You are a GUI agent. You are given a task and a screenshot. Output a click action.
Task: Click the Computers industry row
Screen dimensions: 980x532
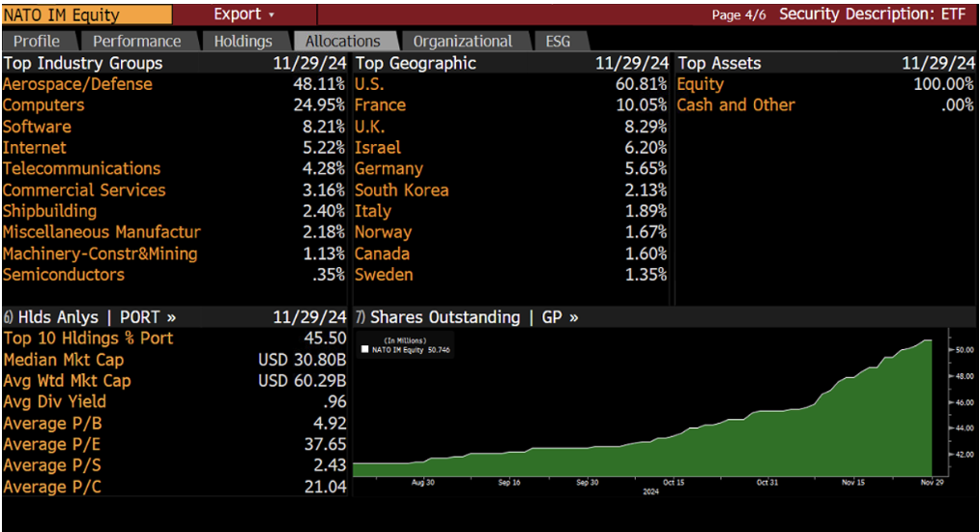(x=174, y=105)
